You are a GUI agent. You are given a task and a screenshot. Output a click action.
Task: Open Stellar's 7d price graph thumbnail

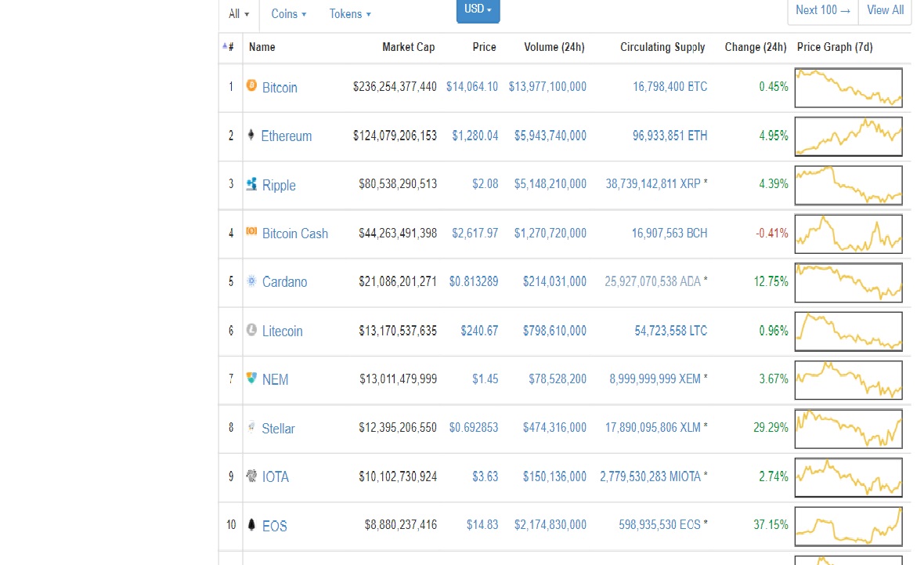pos(848,429)
